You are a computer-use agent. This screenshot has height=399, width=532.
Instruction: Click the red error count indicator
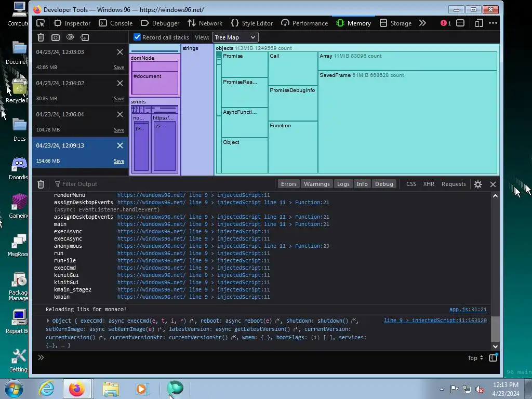pyautogui.click(x=445, y=23)
